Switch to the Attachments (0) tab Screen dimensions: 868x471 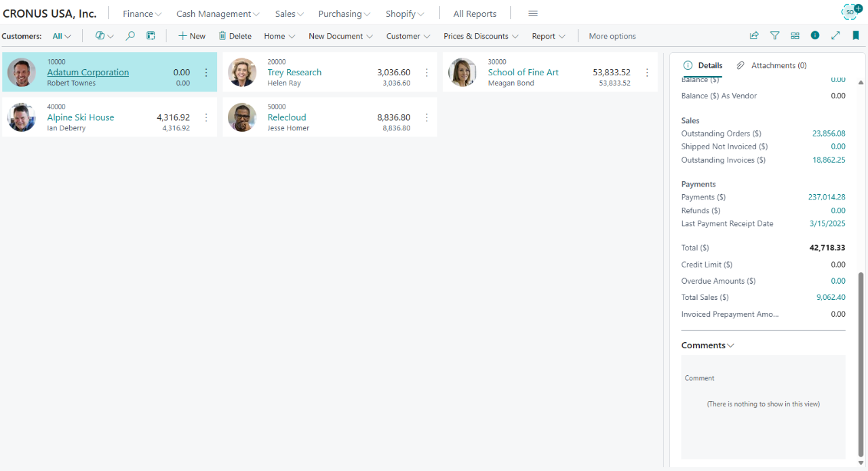(x=771, y=64)
